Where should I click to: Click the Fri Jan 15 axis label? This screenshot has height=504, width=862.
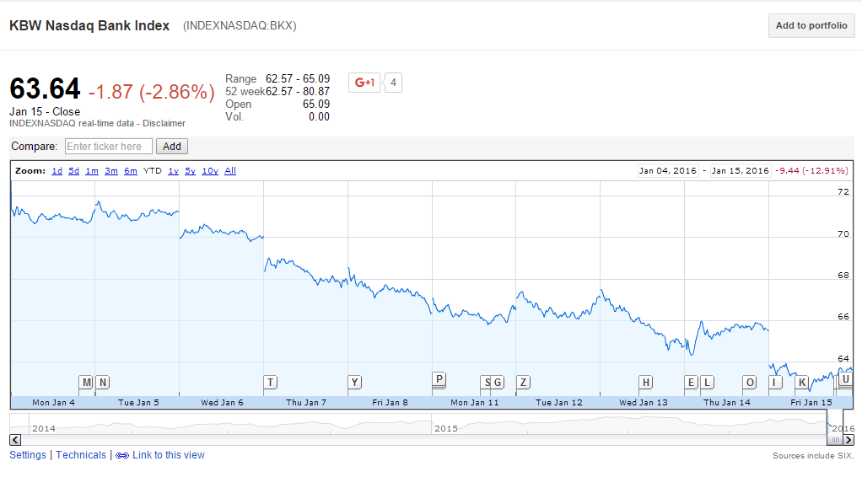811,402
